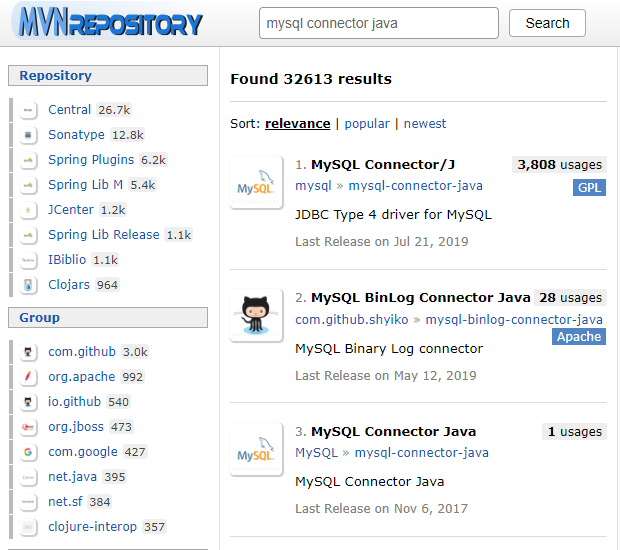Filter by Spring Lib M link
The height and width of the screenshot is (550, 620).
[85, 184]
